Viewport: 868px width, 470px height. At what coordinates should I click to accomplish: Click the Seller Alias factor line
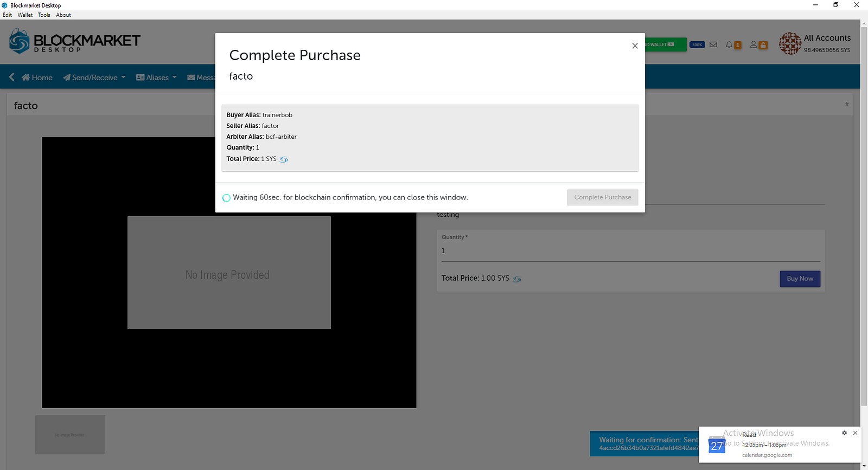point(253,126)
